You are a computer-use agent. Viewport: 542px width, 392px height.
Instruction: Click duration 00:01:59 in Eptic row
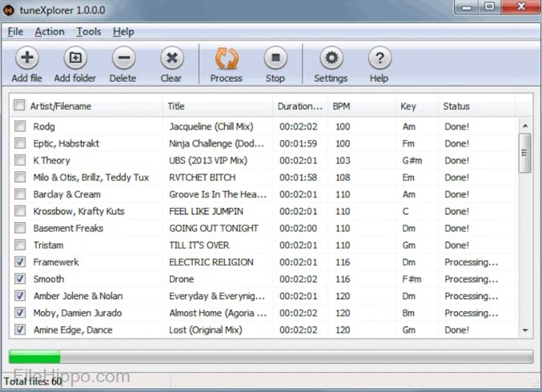(x=299, y=143)
